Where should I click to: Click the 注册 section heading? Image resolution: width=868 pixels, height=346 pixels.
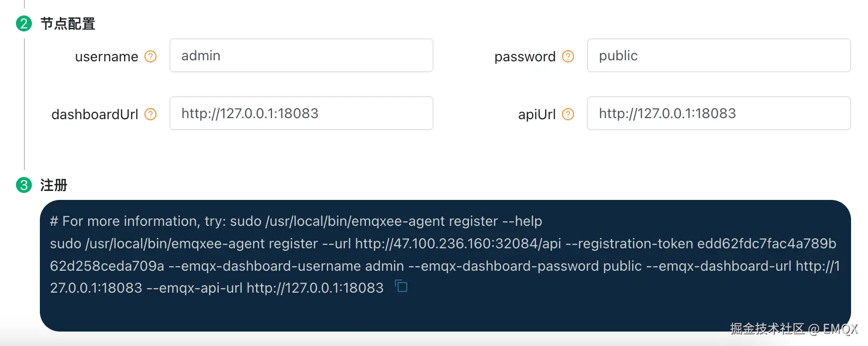pos(54,185)
